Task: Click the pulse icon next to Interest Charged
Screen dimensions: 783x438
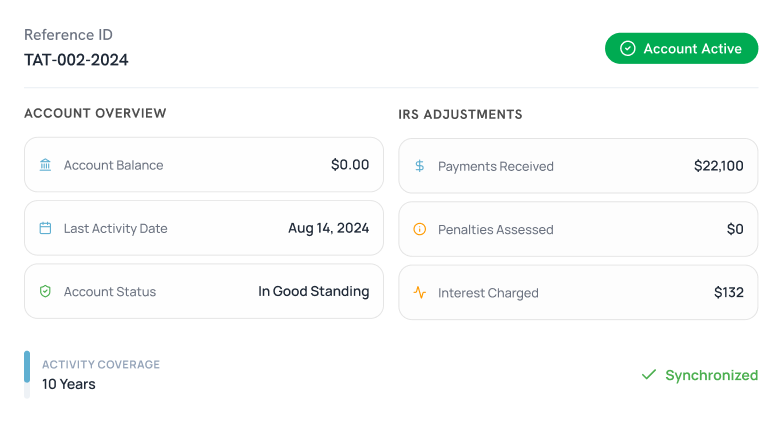Action: (420, 293)
